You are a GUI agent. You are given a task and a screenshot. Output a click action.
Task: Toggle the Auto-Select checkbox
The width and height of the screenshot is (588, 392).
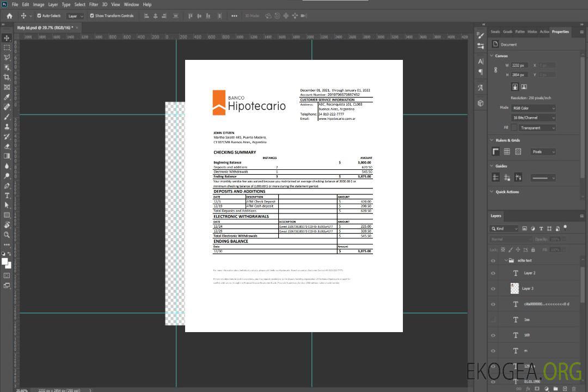(x=39, y=16)
